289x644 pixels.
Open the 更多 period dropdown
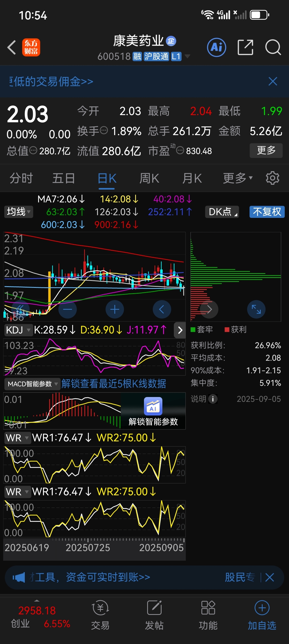pyautogui.click(x=238, y=178)
